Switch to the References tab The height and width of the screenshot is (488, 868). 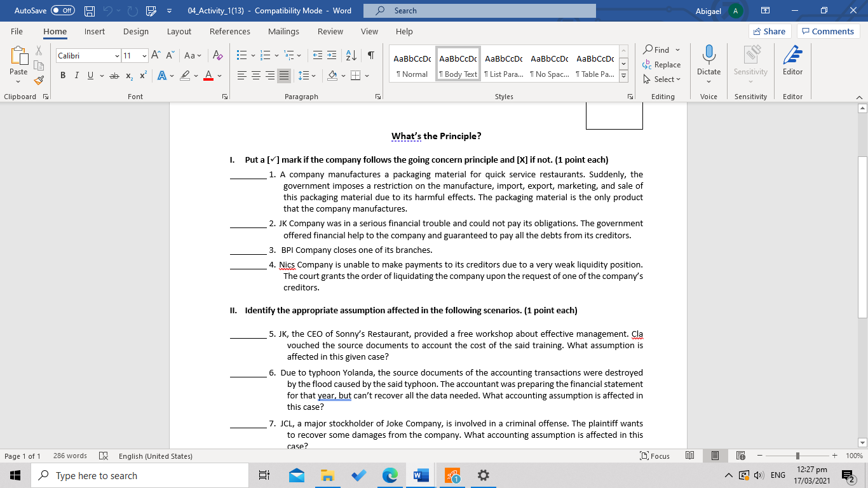[230, 31]
